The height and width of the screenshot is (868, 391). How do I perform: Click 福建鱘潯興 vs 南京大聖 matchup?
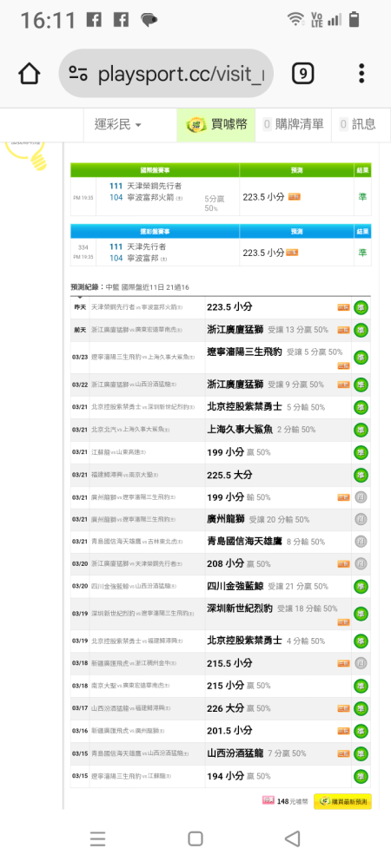124,475
